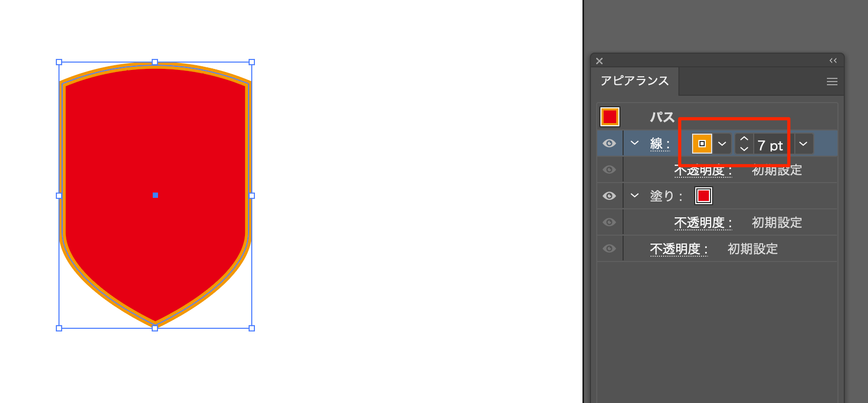Close the Appearance panel

coord(599,61)
